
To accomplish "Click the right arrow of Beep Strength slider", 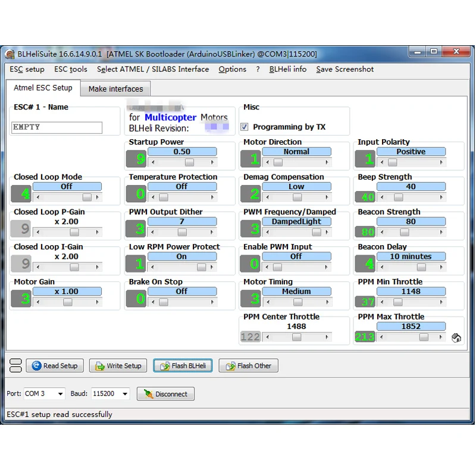I will tap(441, 198).
